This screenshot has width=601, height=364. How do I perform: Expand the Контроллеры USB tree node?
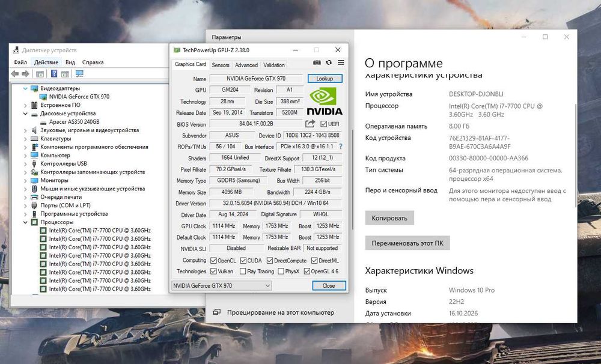tap(25, 163)
